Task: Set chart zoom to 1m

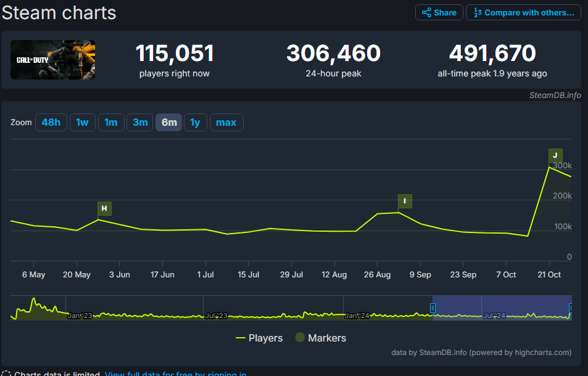Action: 111,123
